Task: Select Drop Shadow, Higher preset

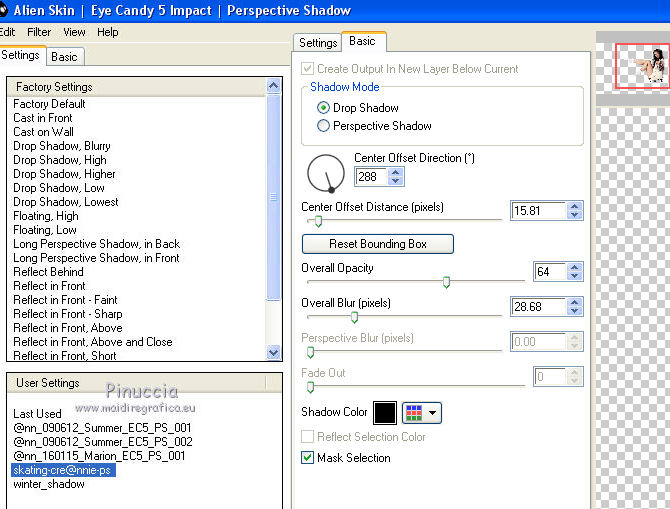Action: [64, 174]
